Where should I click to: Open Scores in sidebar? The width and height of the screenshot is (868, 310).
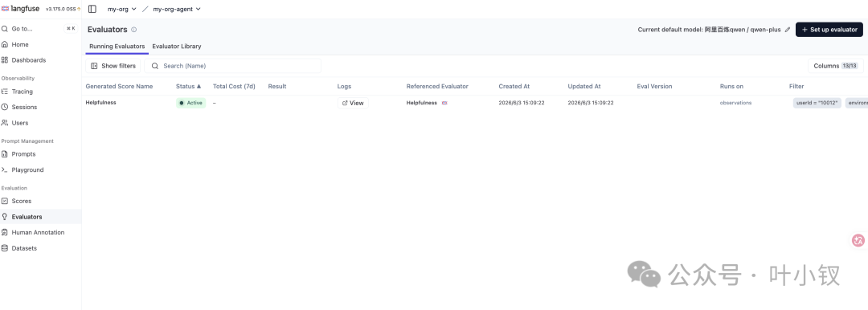(x=40, y=201)
